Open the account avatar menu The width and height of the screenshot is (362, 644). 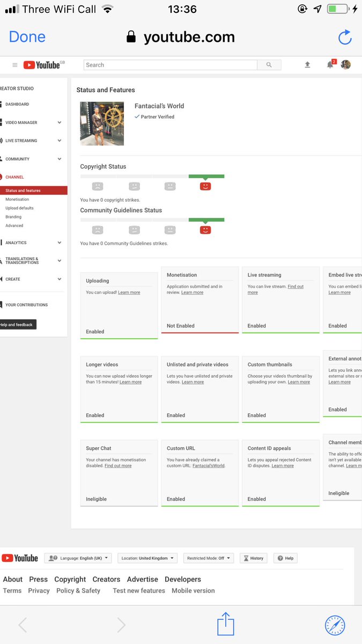[346, 65]
